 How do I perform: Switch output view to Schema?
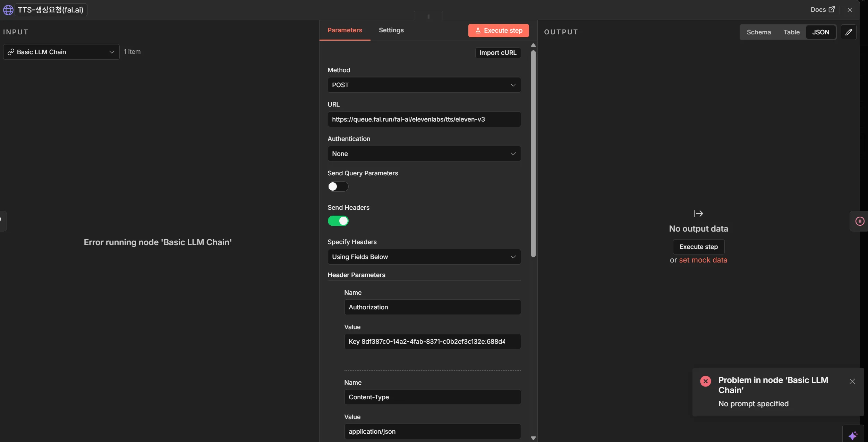[758, 32]
